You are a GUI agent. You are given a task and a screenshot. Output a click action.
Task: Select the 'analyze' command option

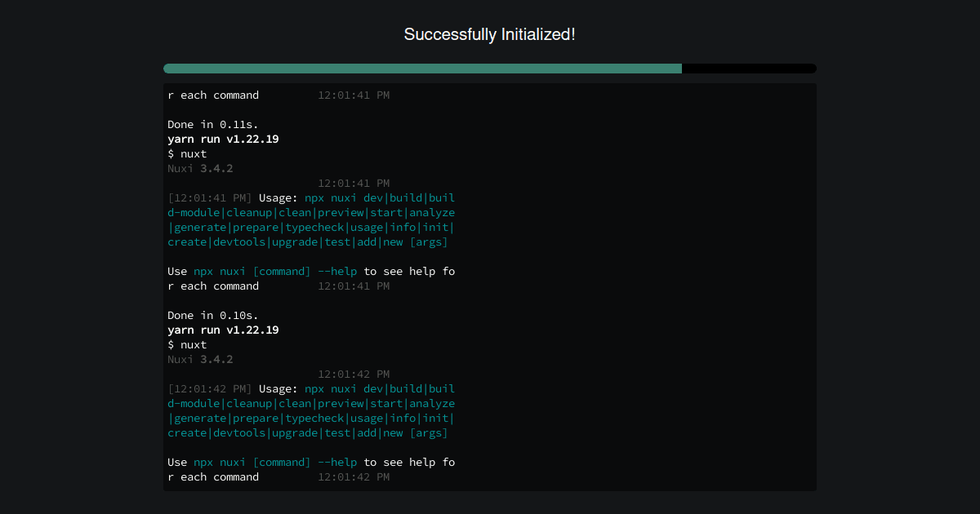point(433,212)
